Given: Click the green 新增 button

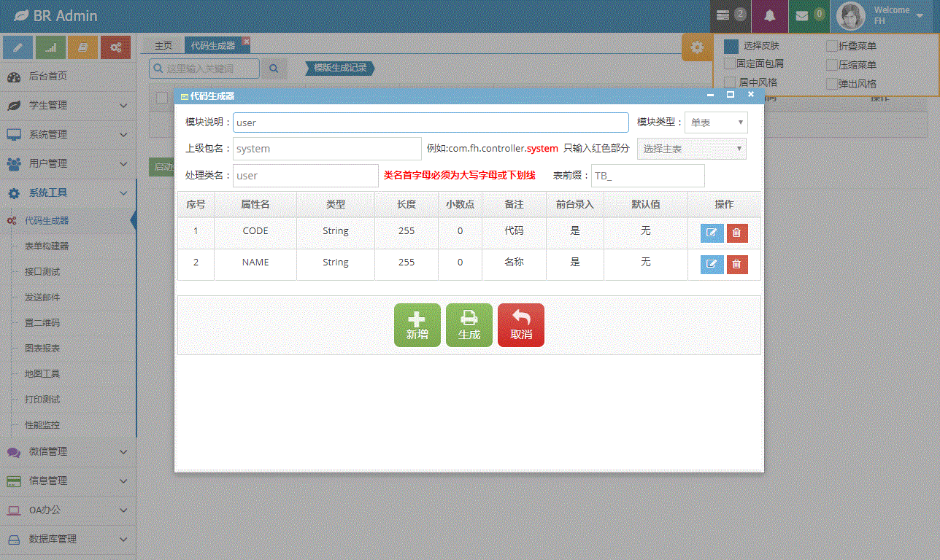Looking at the screenshot, I should (x=417, y=325).
